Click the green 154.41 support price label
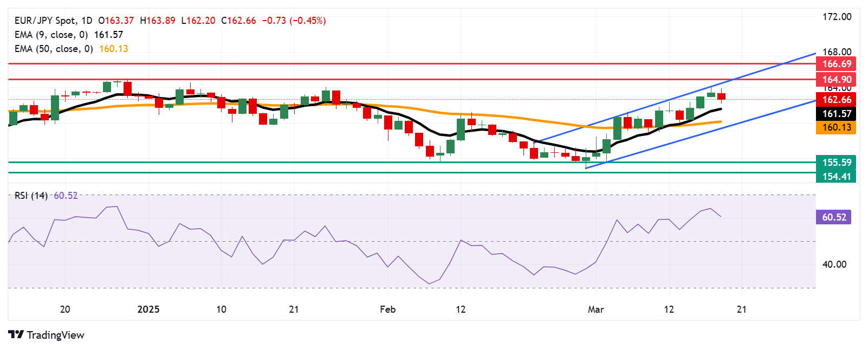 pos(836,176)
